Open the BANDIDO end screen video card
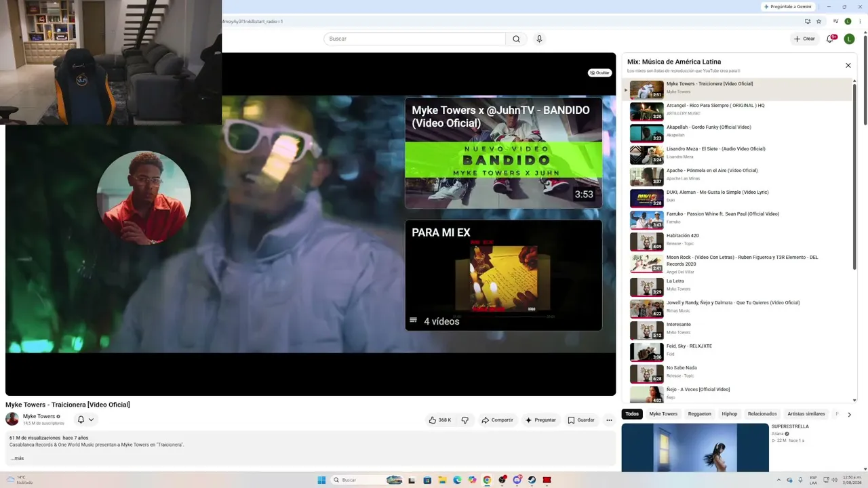 [x=503, y=153]
